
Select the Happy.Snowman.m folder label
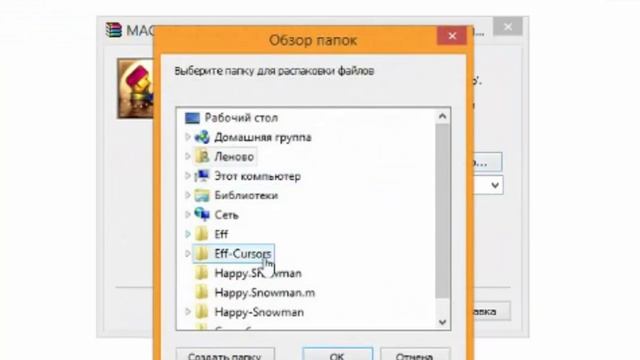coord(265,293)
